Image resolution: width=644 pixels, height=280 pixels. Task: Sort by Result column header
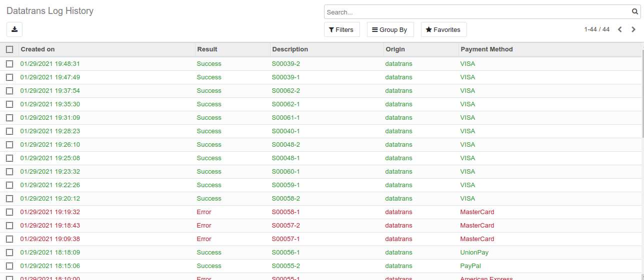pyautogui.click(x=207, y=49)
